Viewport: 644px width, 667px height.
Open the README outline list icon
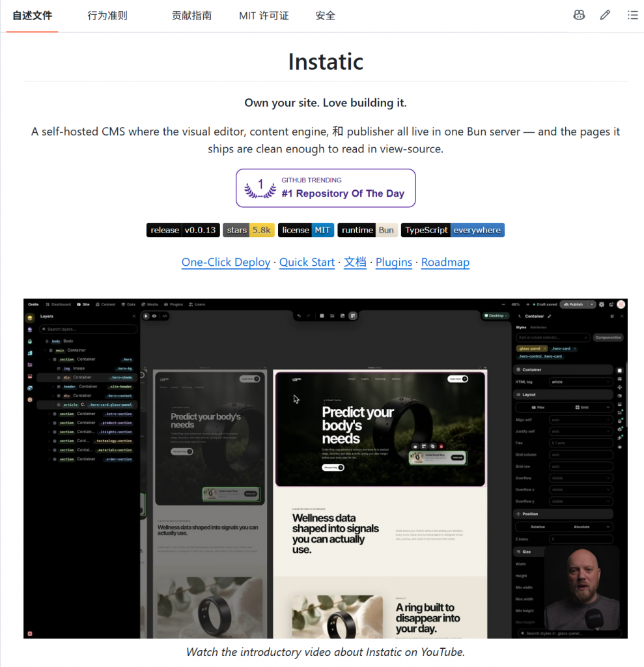click(632, 16)
